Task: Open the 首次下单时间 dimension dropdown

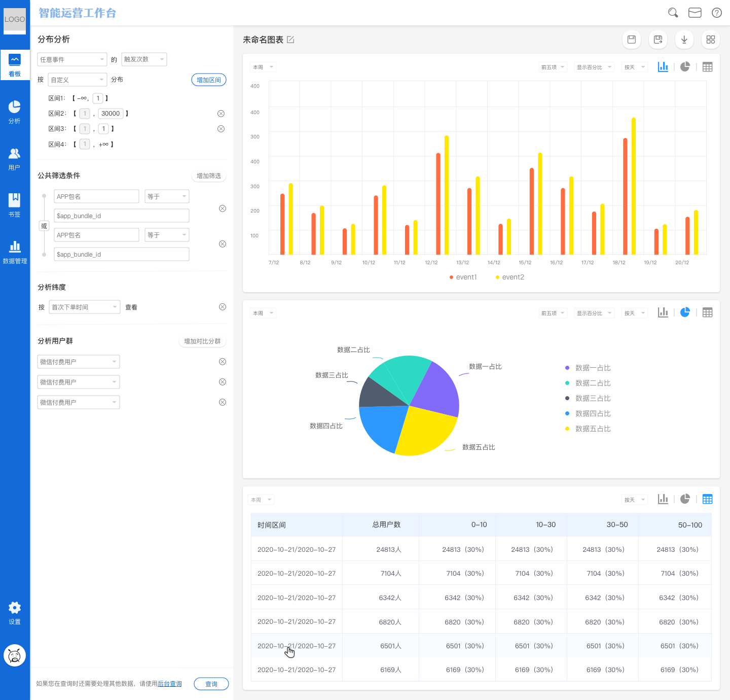Action: pos(84,307)
